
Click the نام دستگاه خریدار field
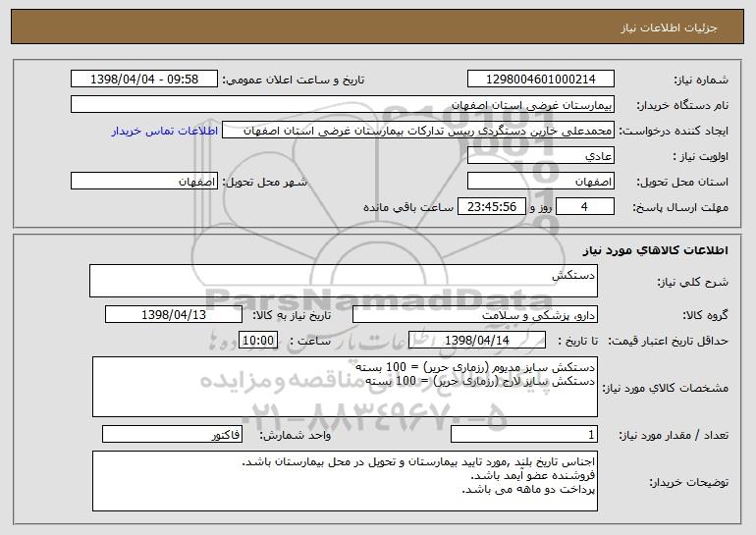(343, 105)
